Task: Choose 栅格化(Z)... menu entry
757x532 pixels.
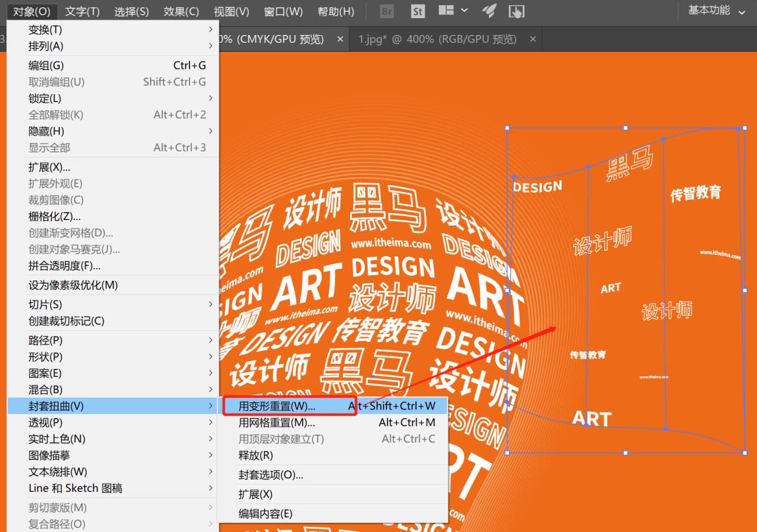Action: [114, 217]
